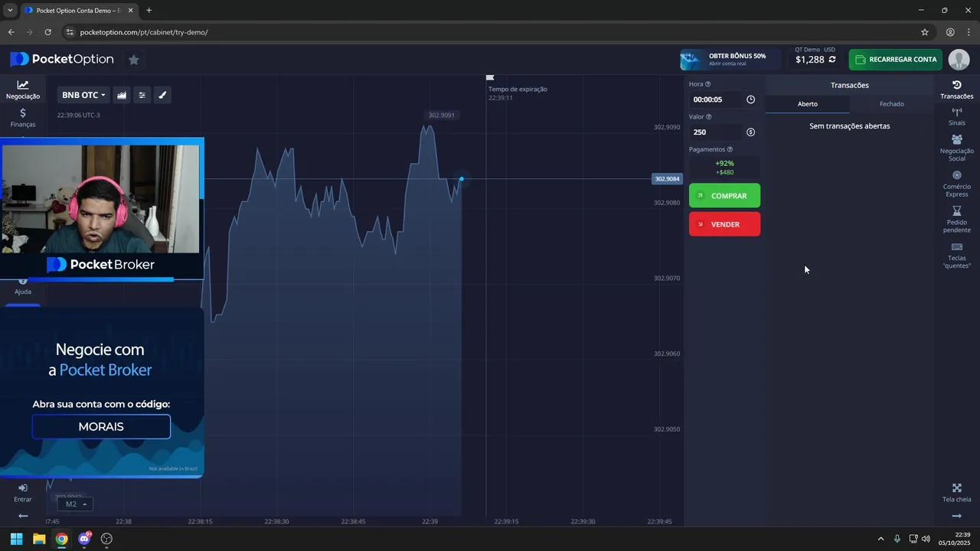Image resolution: width=980 pixels, height=551 pixels.
Task: Go back in browser history
Action: coord(11,32)
